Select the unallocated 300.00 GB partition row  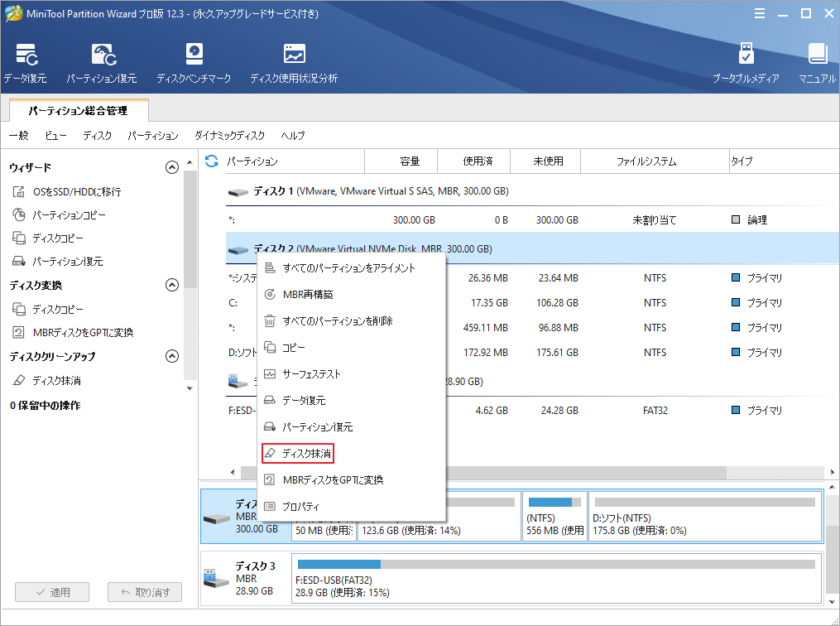tap(532, 220)
